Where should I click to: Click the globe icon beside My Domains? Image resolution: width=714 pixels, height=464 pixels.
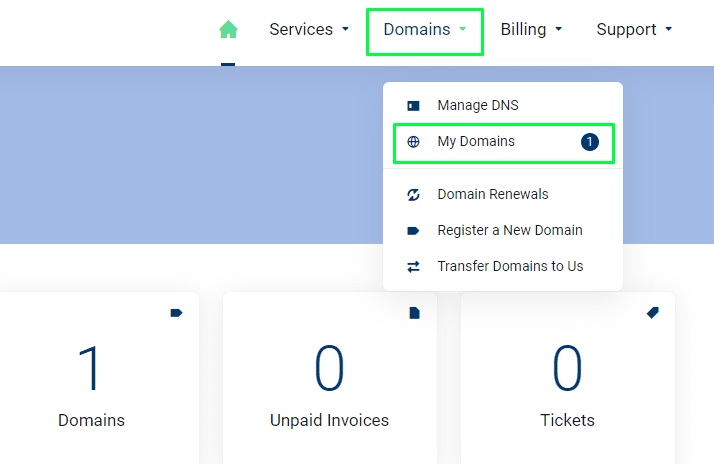(413, 142)
